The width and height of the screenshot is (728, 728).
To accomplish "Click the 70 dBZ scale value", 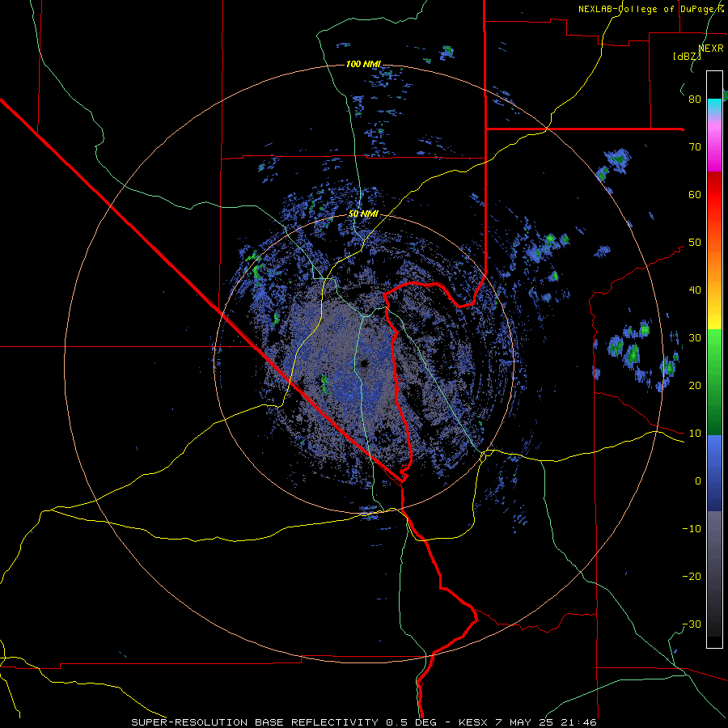I will coord(695,147).
